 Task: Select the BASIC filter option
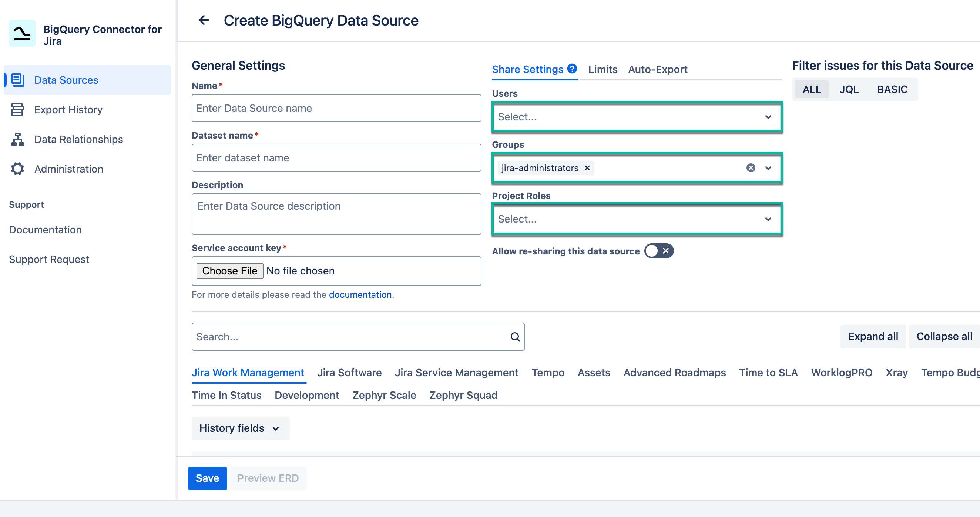coord(893,89)
